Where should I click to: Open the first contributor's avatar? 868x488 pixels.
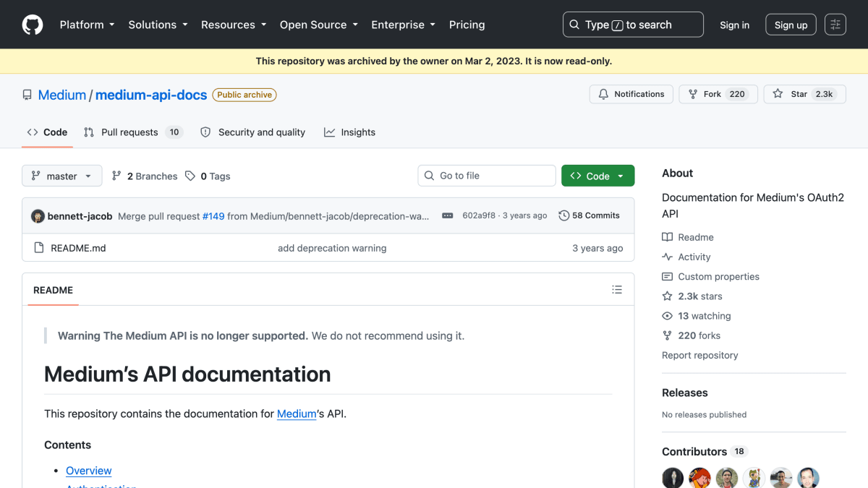[673, 478]
